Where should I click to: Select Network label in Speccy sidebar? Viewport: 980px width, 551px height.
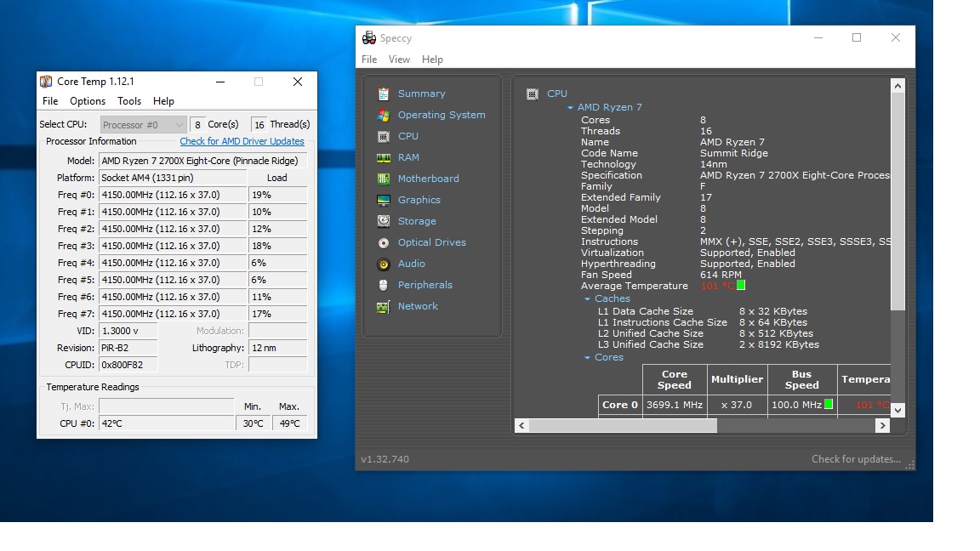419,306
